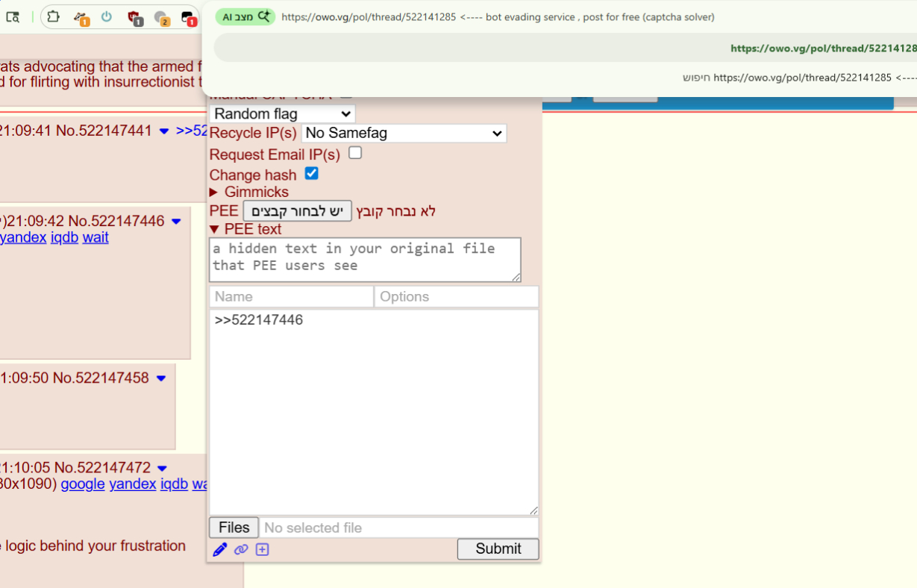Expand the Gimmicks section
Screen dimensions: 917x588
(x=249, y=192)
